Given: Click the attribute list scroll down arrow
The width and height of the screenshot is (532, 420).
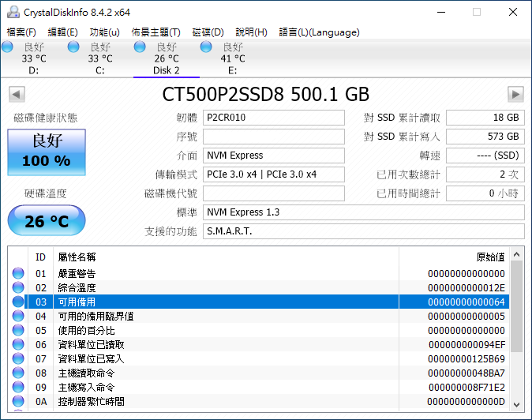Looking at the screenshot, I should coord(517,404).
